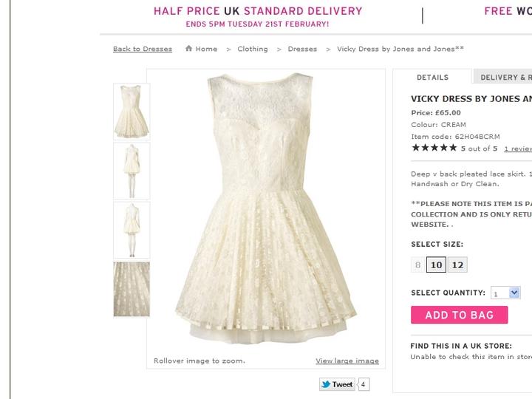Open the Dresses breadcrumb link

tap(302, 50)
